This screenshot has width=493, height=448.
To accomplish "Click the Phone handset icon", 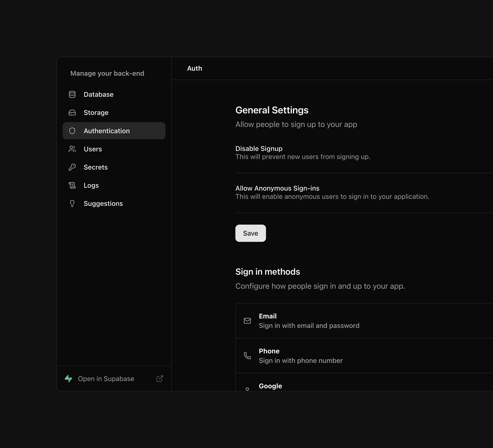I will pos(247,356).
